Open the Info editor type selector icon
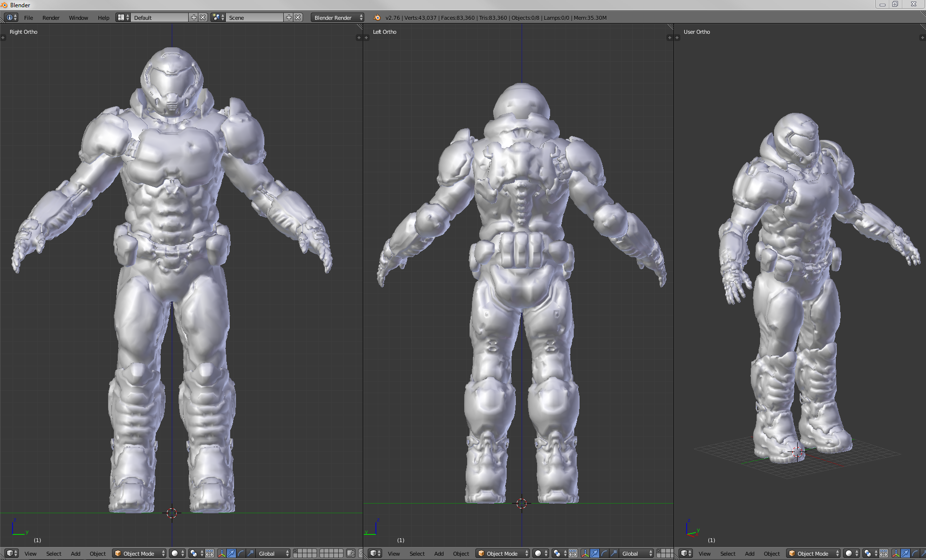926x560 pixels. 11,17
